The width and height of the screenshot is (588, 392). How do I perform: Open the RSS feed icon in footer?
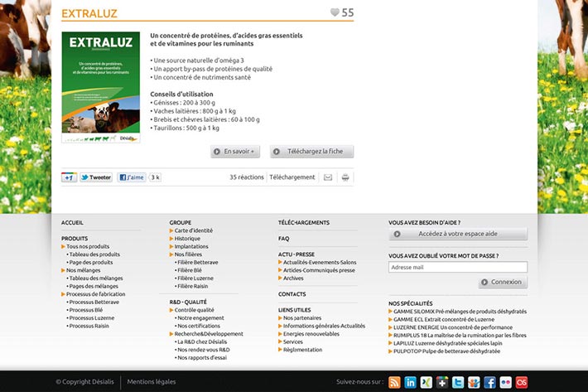[394, 382]
